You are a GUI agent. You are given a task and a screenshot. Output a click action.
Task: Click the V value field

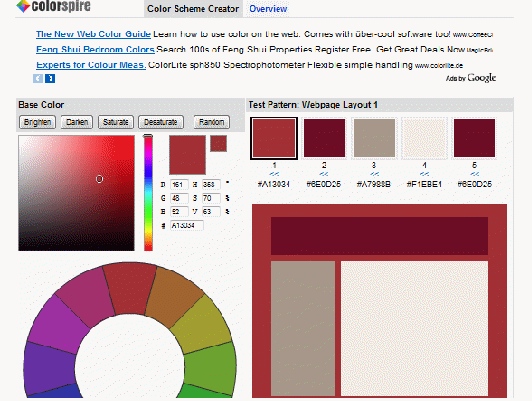tap(211, 212)
